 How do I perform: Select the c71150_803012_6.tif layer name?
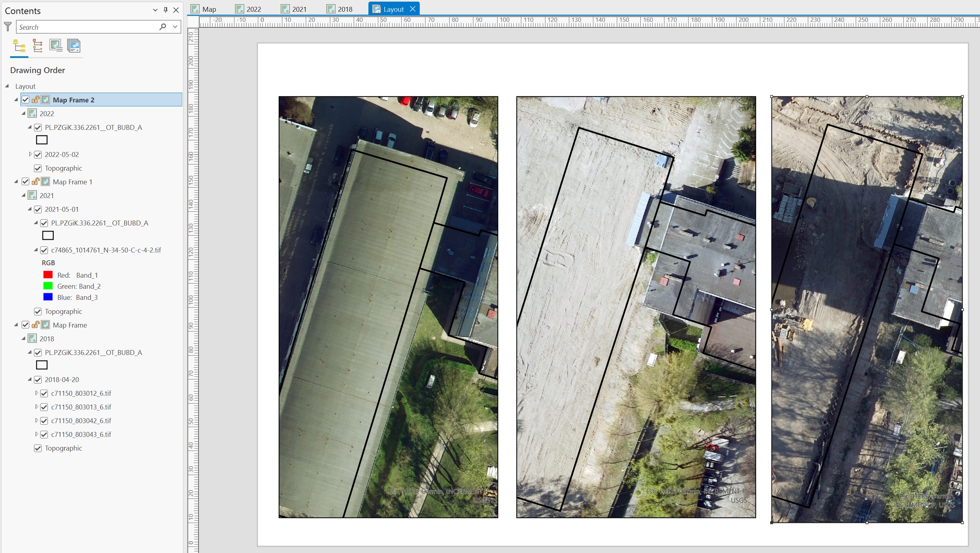point(81,393)
